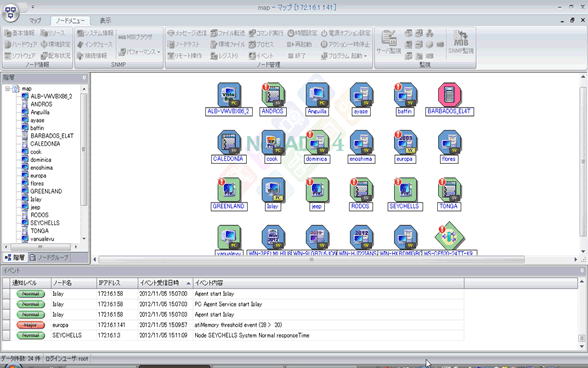Switch to the ノードメニュー ribbon tab
The height and width of the screenshot is (368, 588).
tap(70, 20)
